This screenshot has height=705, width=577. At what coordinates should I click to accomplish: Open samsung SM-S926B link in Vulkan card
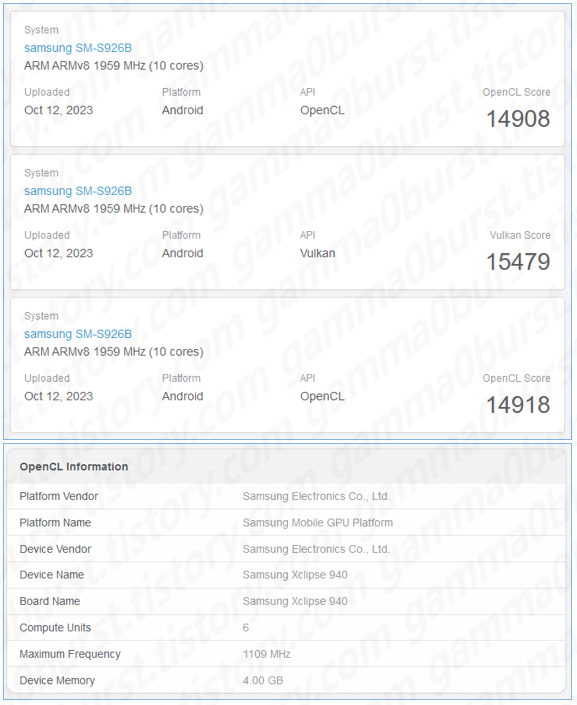click(78, 191)
